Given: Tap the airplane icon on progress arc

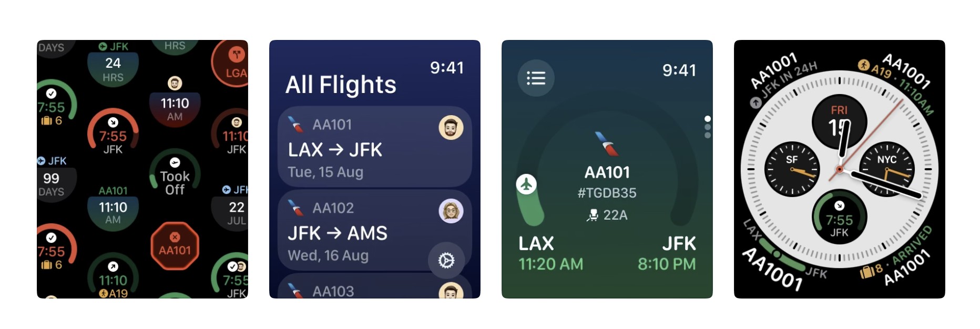Looking at the screenshot, I should tap(526, 184).
